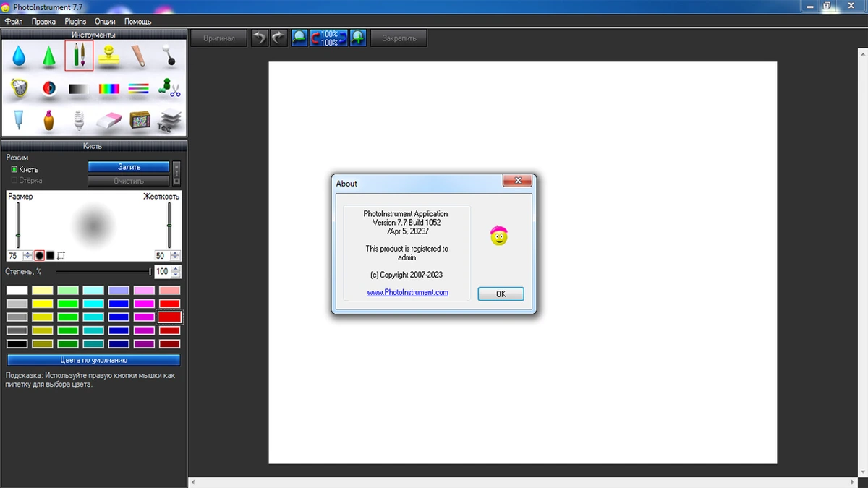
Task: Select the finger Smudge tool
Action: 139,56
